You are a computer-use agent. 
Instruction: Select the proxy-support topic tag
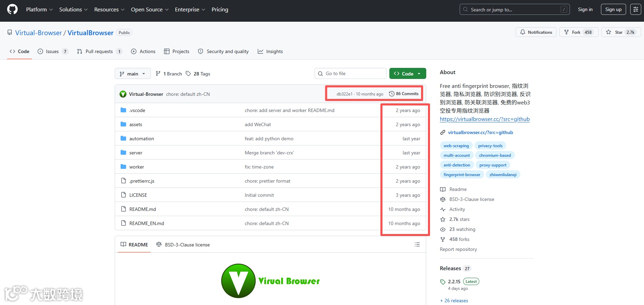493,165
